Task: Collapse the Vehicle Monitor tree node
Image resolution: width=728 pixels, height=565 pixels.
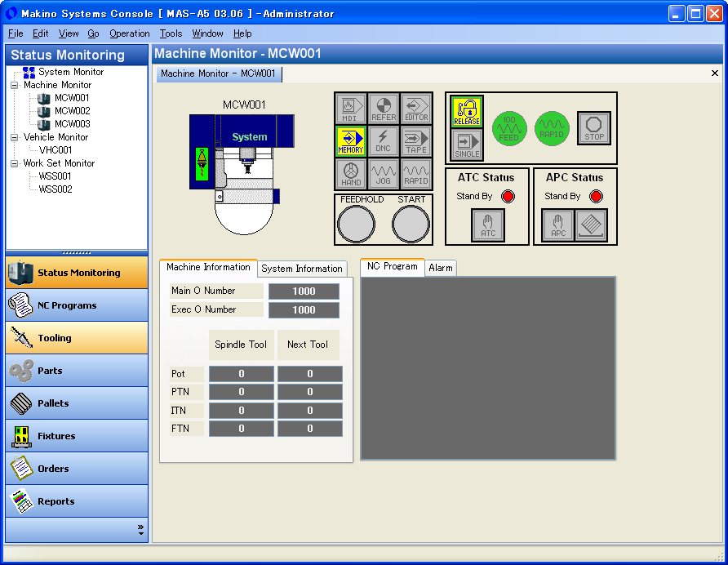Action: (x=15, y=137)
